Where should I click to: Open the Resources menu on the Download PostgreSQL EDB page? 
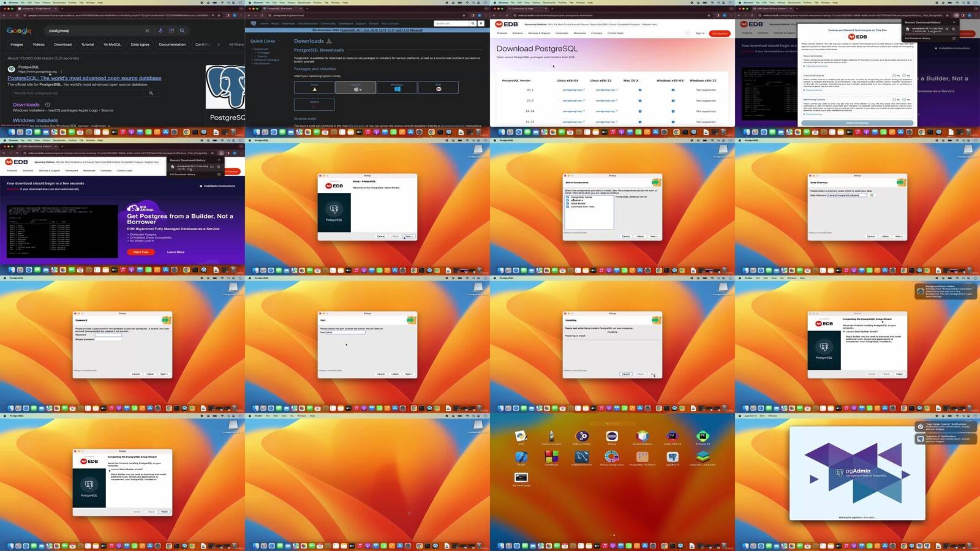(x=579, y=33)
